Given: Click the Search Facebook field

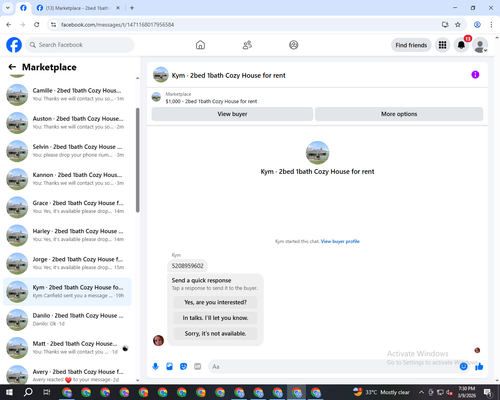Looking at the screenshot, I should click(80, 45).
